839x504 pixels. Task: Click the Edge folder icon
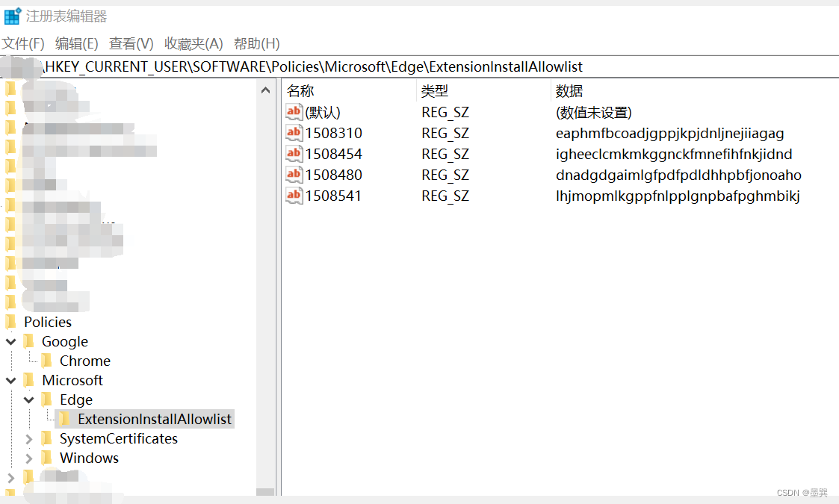click(46, 399)
